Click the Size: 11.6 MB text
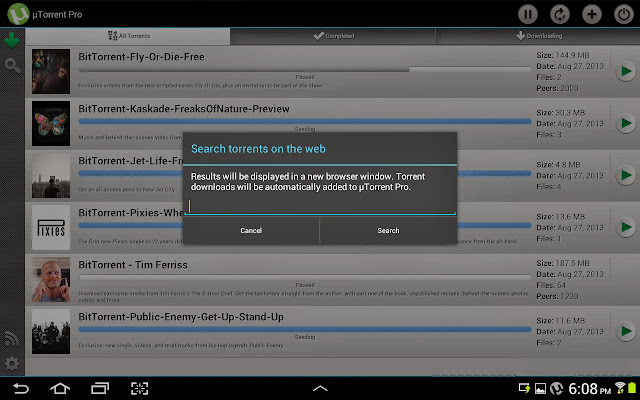The width and height of the screenshot is (640, 400). tap(560, 321)
